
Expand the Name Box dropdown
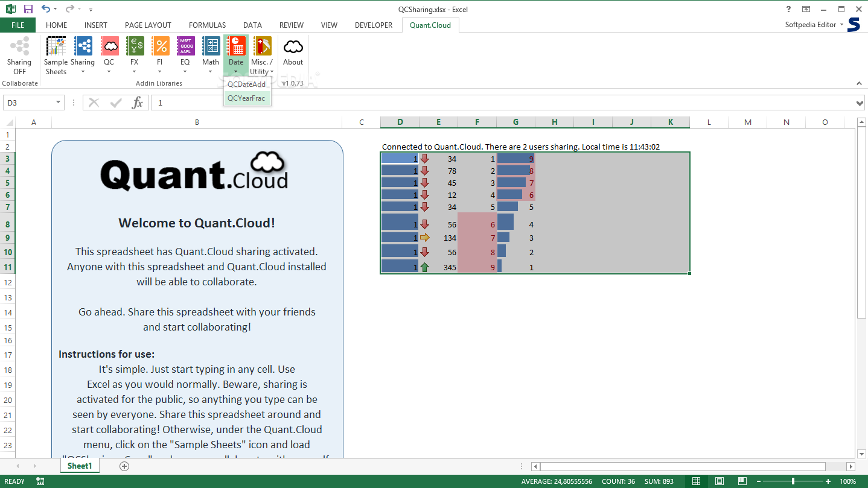pyautogui.click(x=59, y=103)
